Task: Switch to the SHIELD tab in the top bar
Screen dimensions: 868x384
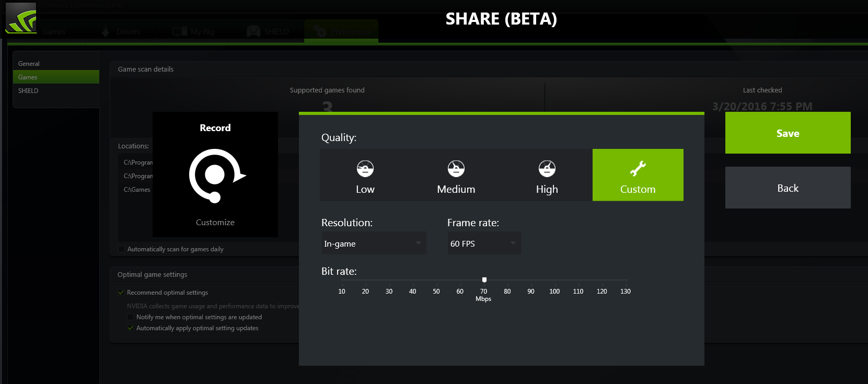Action: pyautogui.click(x=268, y=31)
